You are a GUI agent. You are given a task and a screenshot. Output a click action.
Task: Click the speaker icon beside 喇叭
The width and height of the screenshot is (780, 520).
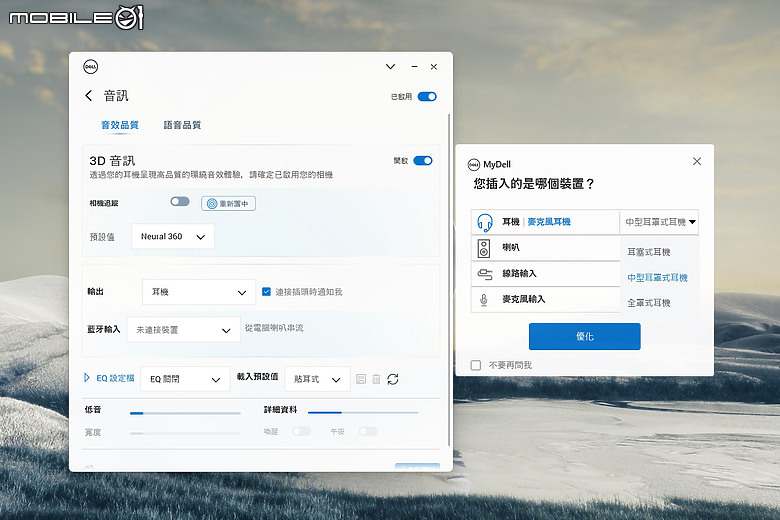(484, 248)
